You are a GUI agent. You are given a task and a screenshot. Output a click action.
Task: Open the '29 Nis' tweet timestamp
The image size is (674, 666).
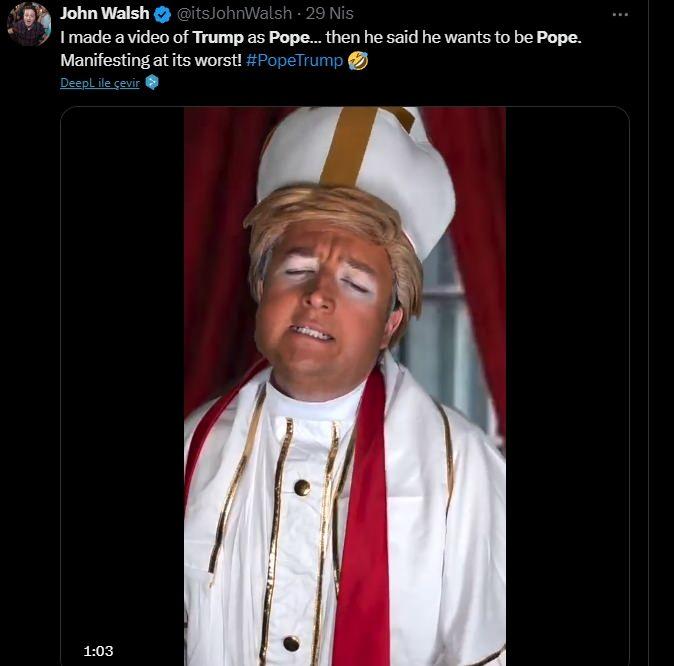pyautogui.click(x=330, y=13)
